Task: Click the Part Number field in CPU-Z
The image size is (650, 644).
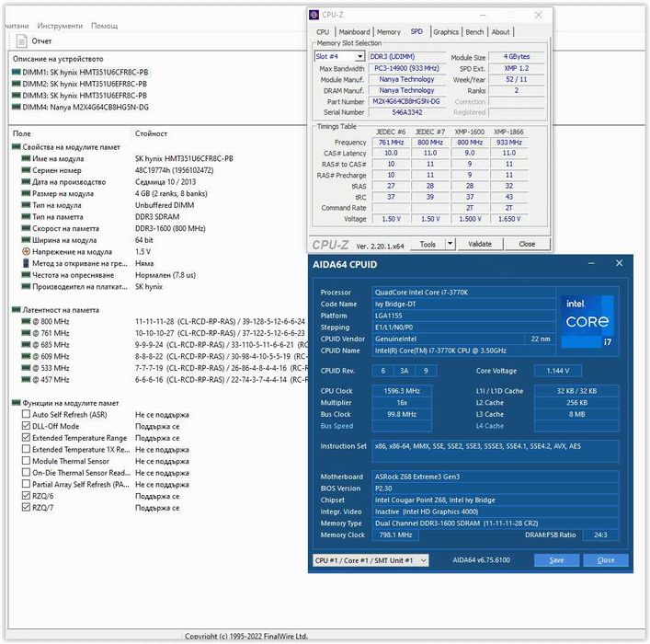Action: pyautogui.click(x=406, y=101)
